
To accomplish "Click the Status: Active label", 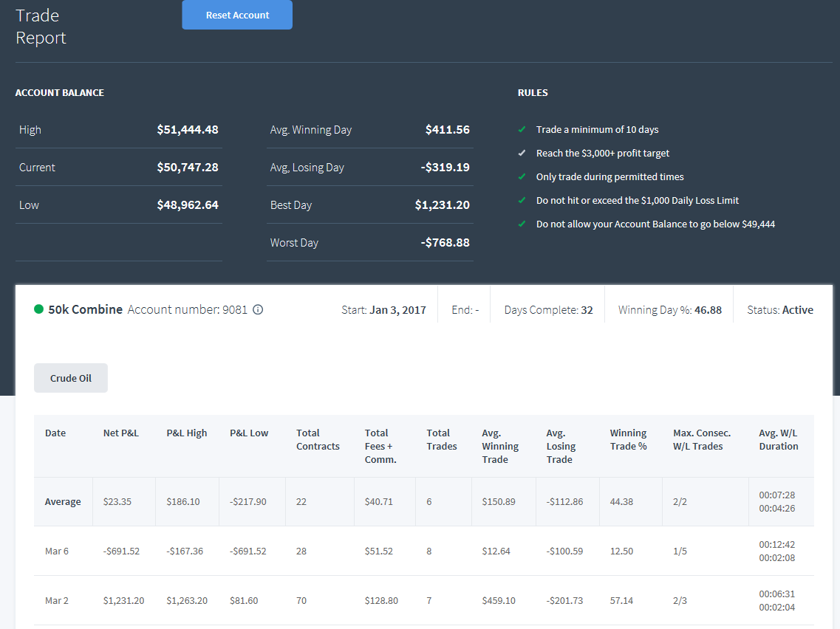I will pos(780,310).
